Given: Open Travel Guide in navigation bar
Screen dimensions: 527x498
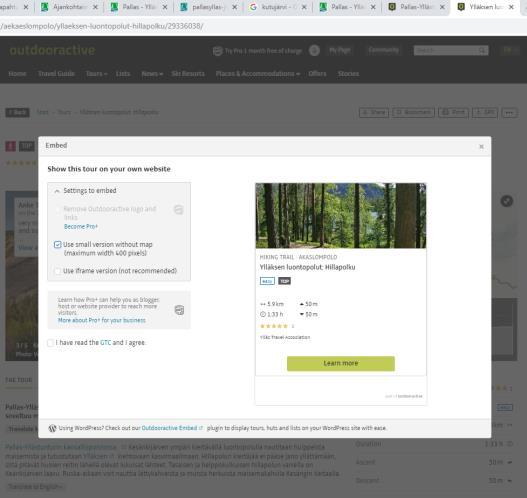Looking at the screenshot, I should coord(56,74).
